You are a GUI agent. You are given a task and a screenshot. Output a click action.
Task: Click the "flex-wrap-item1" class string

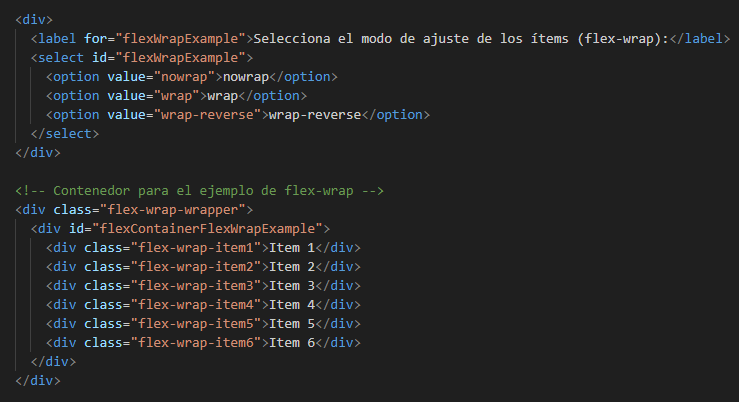pos(195,248)
